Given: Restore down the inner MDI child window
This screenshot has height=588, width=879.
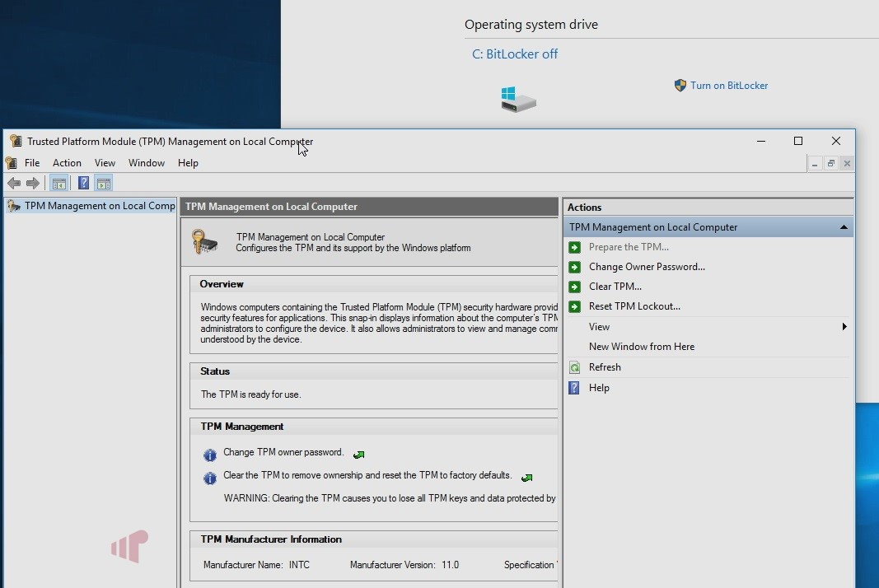Looking at the screenshot, I should 830,164.
